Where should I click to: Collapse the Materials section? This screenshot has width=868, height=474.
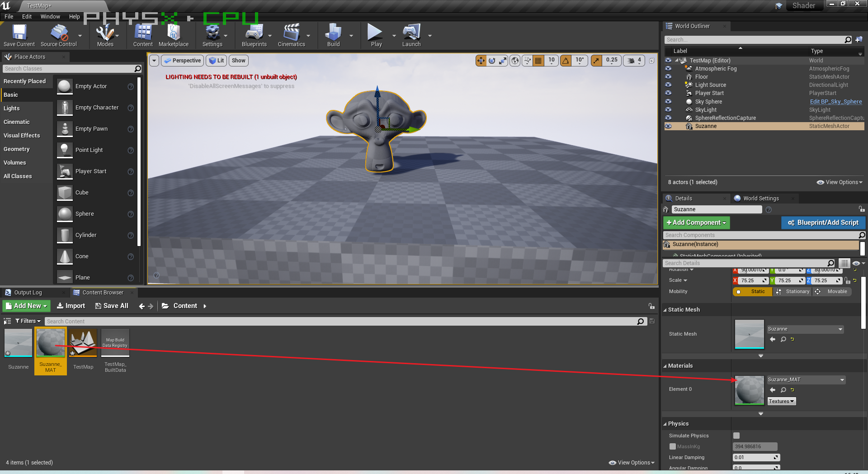pos(665,366)
